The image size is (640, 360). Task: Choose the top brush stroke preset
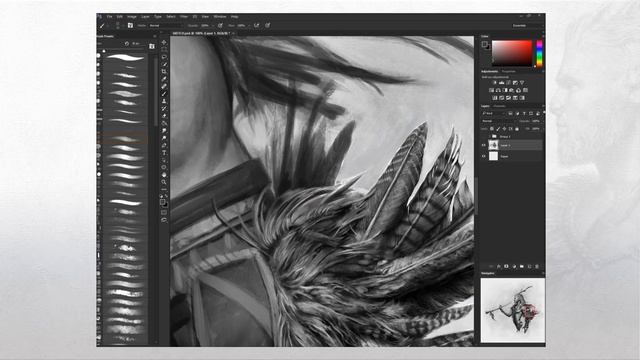125,58
